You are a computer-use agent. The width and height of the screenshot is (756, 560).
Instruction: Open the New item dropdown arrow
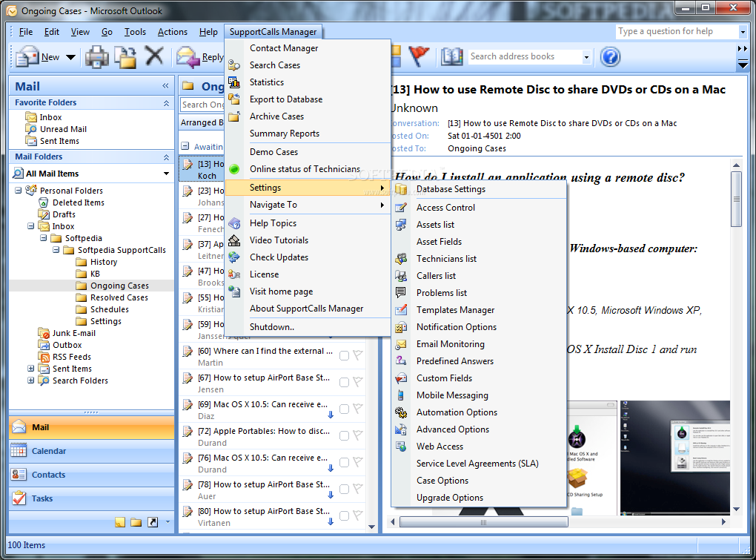click(70, 57)
